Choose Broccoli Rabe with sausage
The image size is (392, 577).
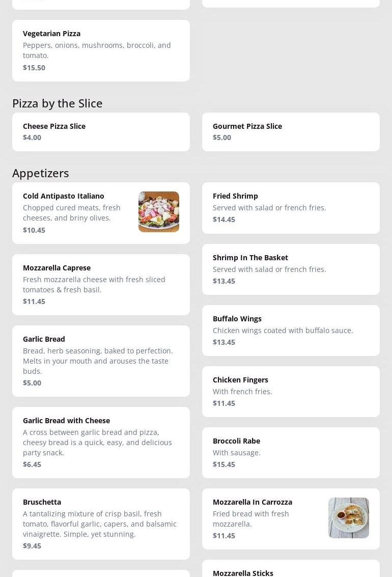point(291,452)
